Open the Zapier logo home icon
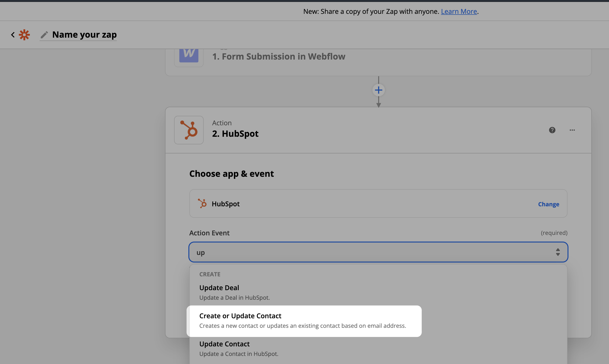This screenshot has height=364, width=609. coord(24,35)
